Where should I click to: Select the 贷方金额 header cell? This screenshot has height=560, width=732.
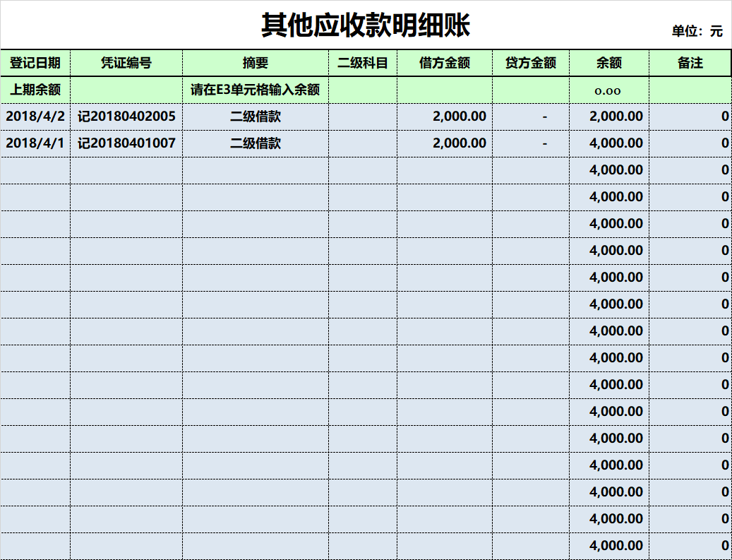pyautogui.click(x=531, y=63)
